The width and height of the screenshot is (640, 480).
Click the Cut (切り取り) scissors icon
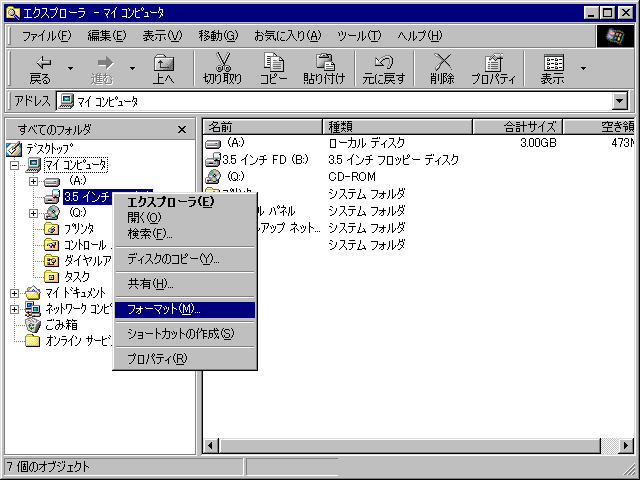click(223, 62)
